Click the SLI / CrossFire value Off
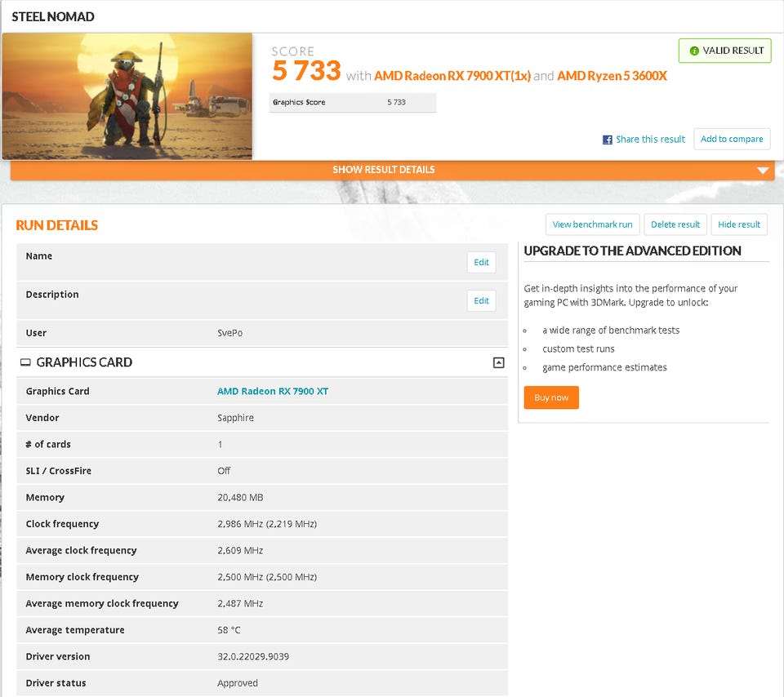 (x=224, y=471)
